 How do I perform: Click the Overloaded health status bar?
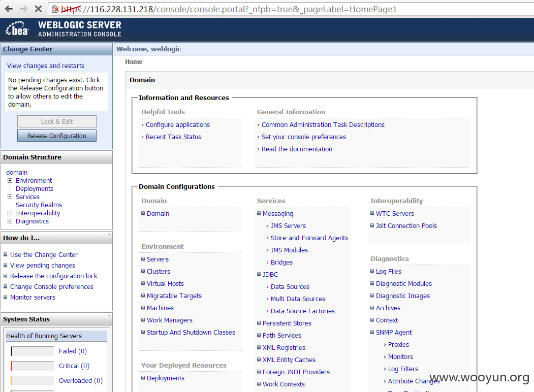(33, 380)
